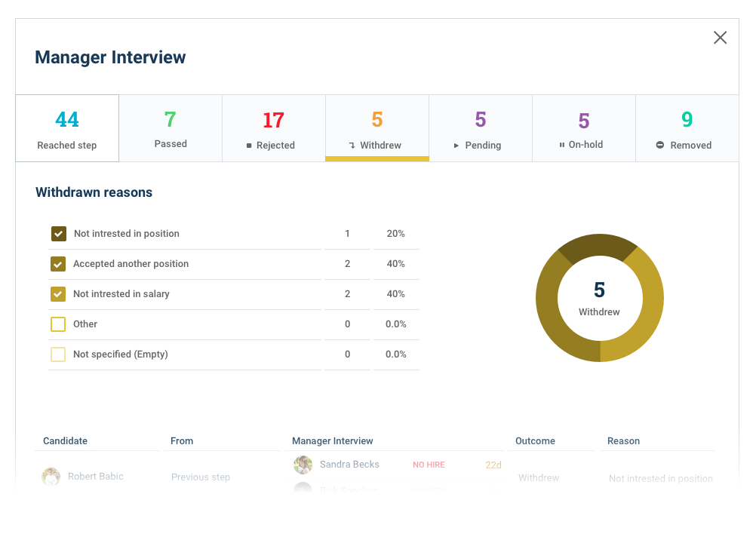Click the Reason column header

(x=623, y=441)
